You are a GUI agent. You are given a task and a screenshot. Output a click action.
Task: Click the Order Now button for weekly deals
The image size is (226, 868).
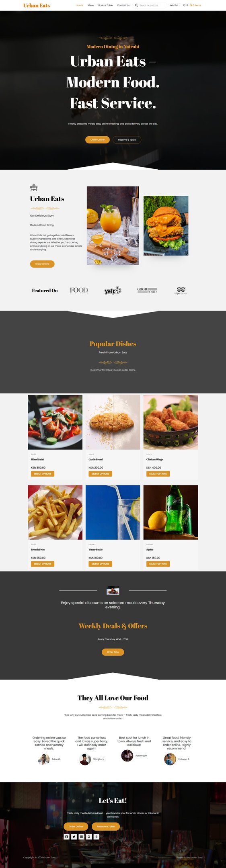pos(113,652)
